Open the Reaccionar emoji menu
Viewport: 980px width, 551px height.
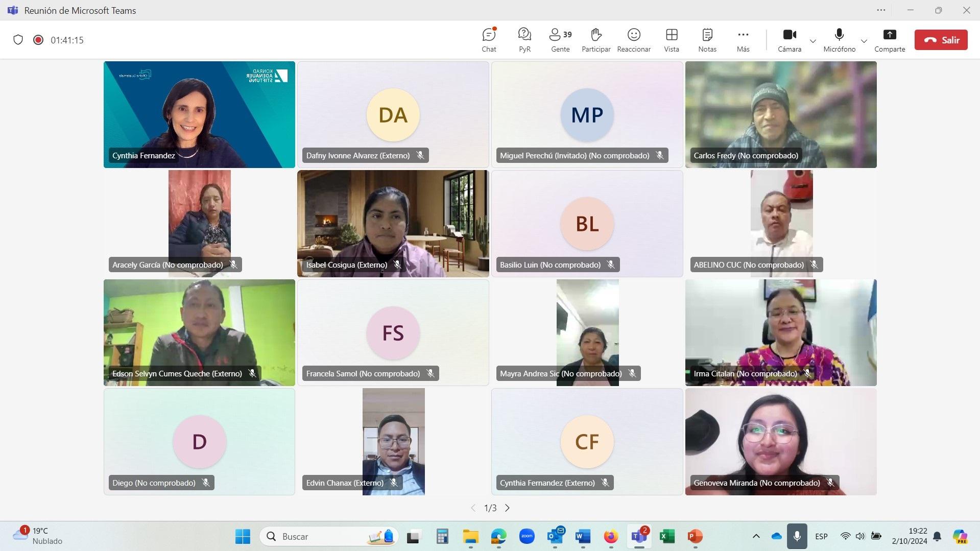click(x=634, y=40)
